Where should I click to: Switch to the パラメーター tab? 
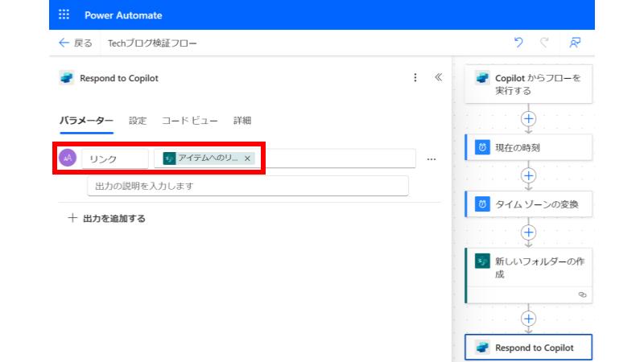point(86,121)
